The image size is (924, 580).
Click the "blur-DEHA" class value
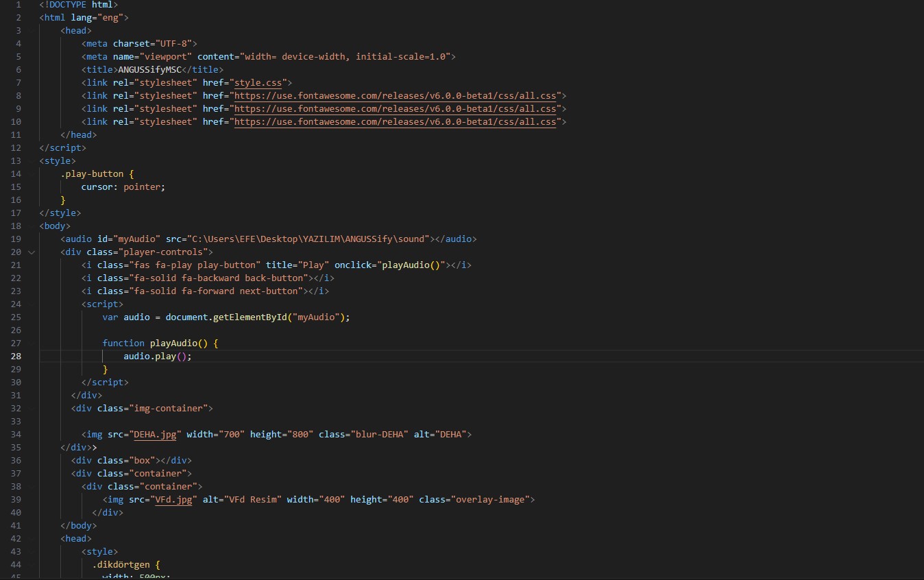click(x=379, y=435)
